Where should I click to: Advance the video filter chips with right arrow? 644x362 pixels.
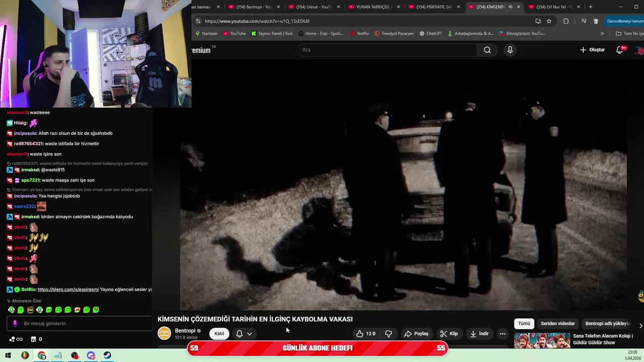pyautogui.click(x=640, y=326)
